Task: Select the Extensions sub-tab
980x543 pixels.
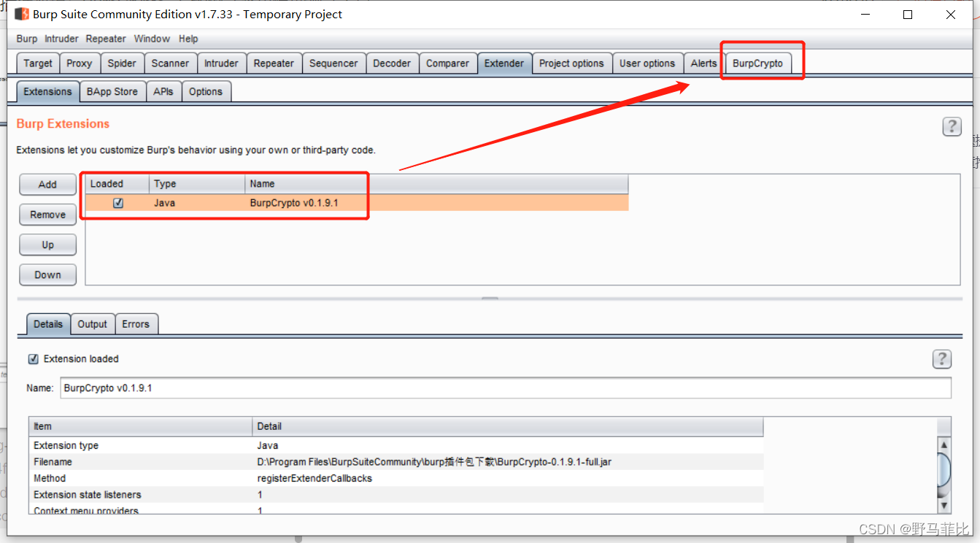Action: coord(47,91)
